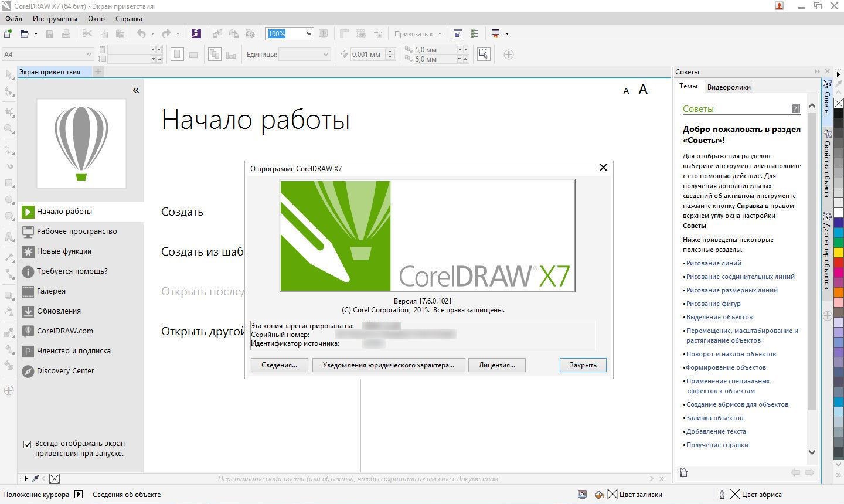Viewport: 844px width, 504px height.
Task: Click the home icon in the Hints panel
Action: point(683,472)
